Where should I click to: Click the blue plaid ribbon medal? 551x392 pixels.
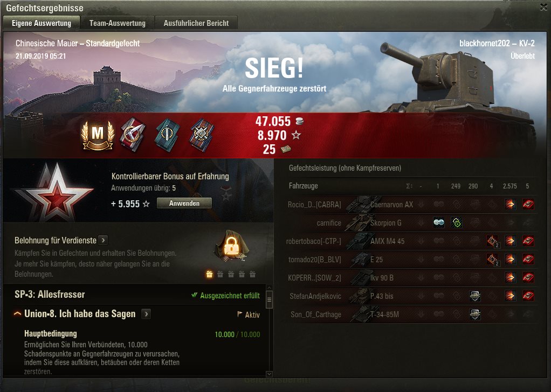click(202, 135)
